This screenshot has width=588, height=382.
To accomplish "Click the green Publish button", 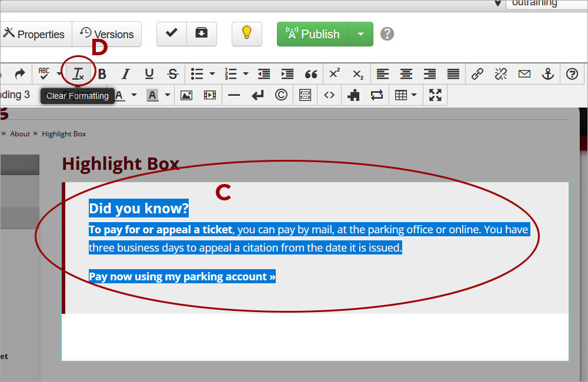I will [313, 34].
